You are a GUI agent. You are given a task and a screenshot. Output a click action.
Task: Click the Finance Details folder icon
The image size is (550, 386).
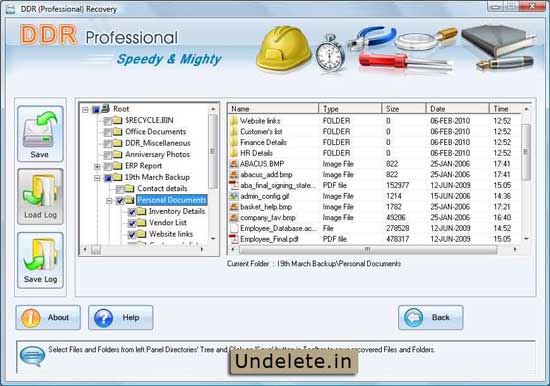click(234, 142)
